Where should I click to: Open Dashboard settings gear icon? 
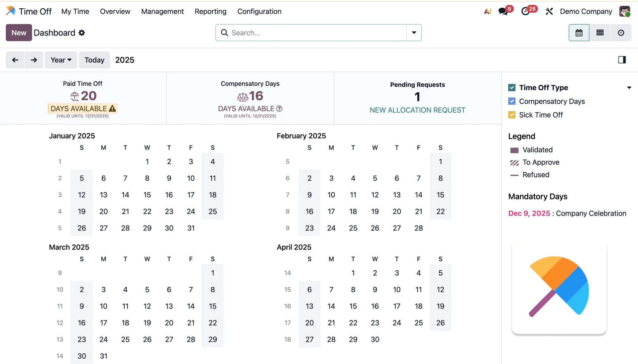[82, 33]
